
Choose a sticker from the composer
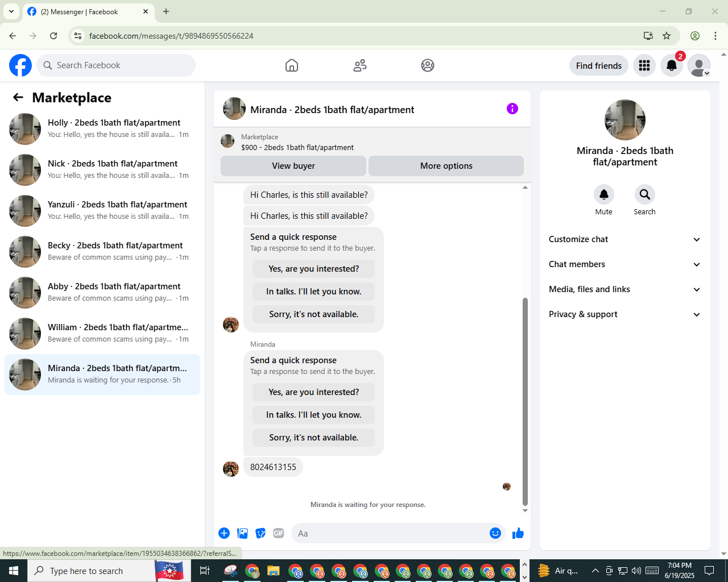click(x=260, y=533)
